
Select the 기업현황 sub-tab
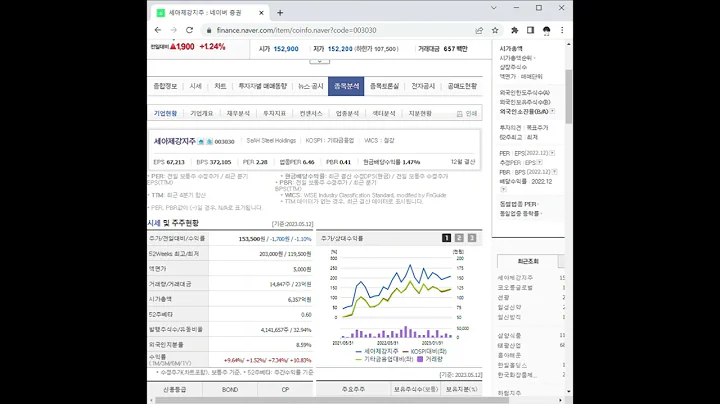click(165, 113)
